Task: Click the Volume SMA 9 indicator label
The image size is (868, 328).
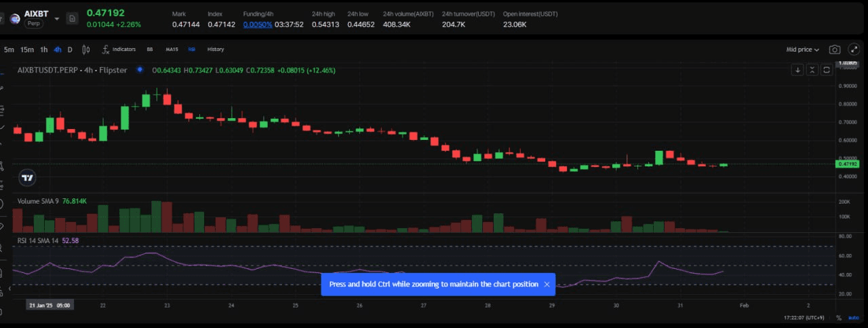Action: coord(39,201)
